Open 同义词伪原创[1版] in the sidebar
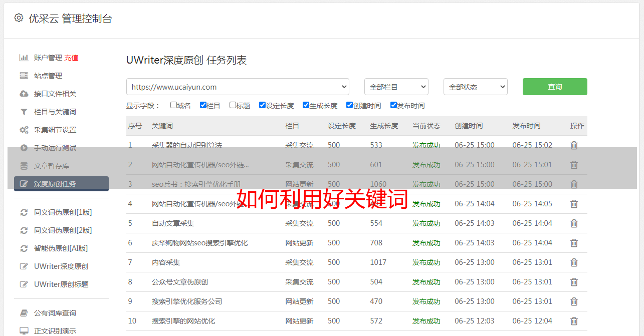The height and width of the screenshot is (336, 644). (x=63, y=212)
